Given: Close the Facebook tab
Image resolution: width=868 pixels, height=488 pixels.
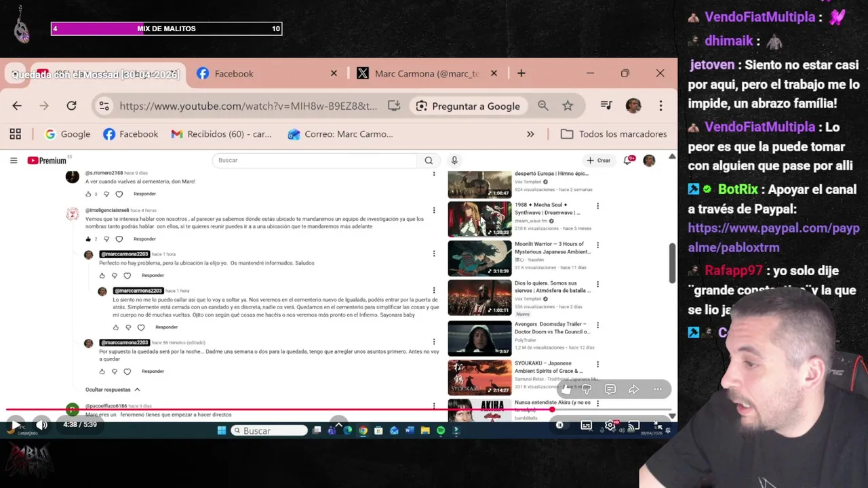Looking at the screenshot, I should point(334,73).
